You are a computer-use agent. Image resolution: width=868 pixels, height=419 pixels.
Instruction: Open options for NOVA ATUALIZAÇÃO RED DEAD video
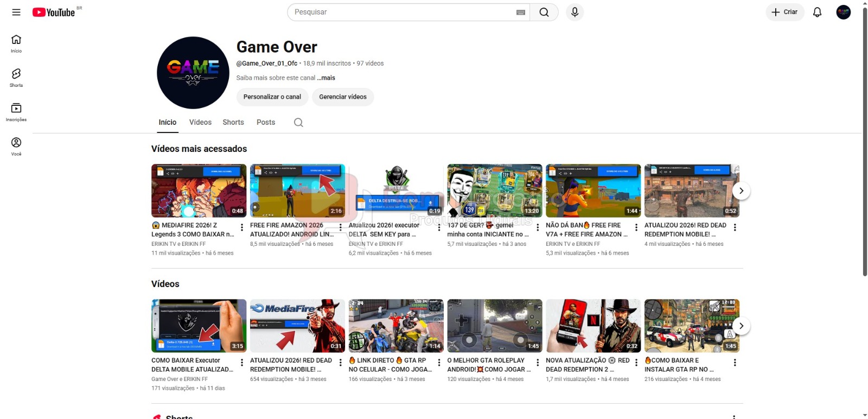636,363
